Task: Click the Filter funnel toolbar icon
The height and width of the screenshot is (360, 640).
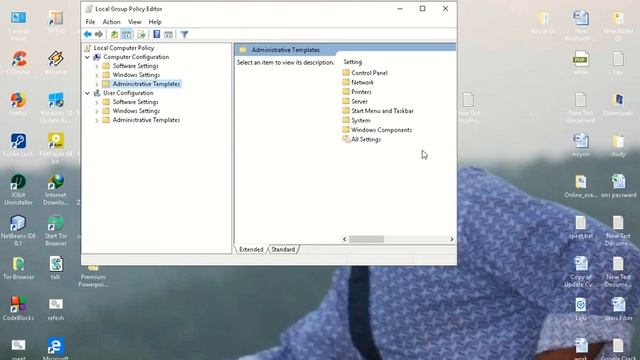Action: (x=184, y=34)
